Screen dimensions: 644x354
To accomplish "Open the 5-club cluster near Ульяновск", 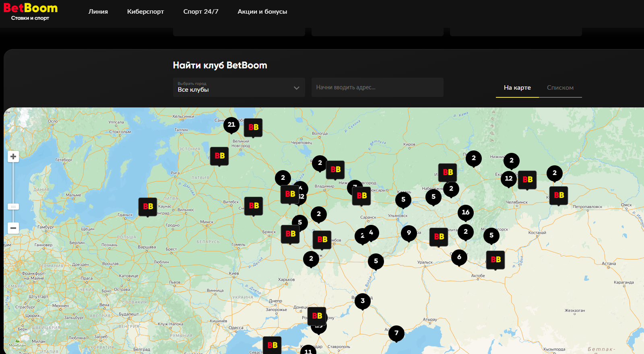I will (403, 200).
